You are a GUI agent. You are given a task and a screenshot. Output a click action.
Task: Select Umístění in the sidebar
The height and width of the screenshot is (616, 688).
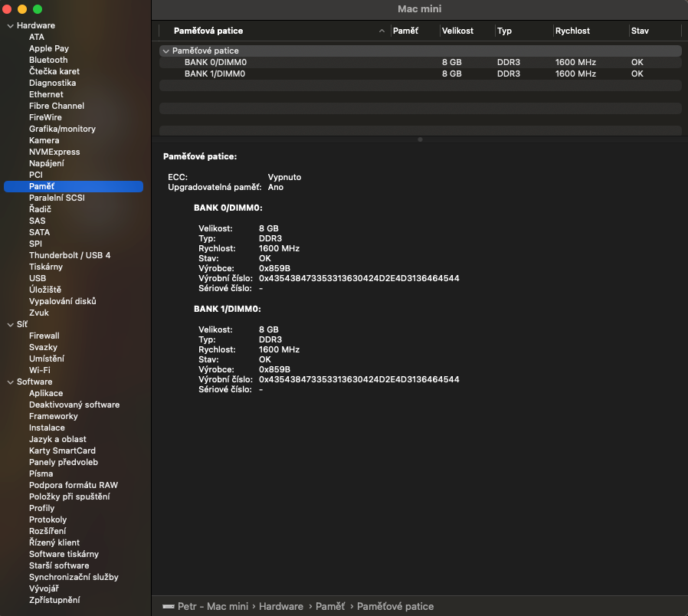47,359
